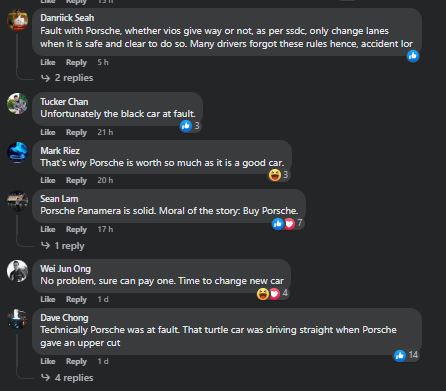Click the 5 h timestamp on Danriick Seah's comment
The width and height of the screenshot is (446, 391).
coord(103,62)
